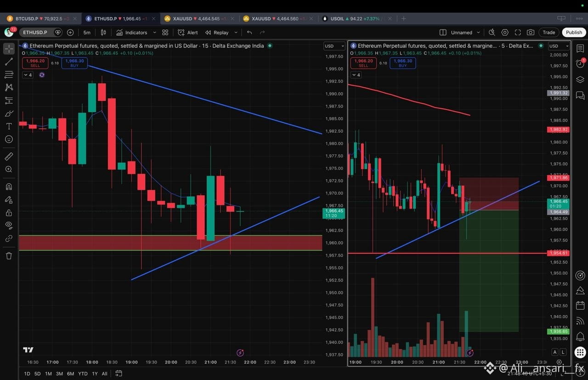Switch to the second XAUUSD tab
The image size is (588, 380).
(279, 19)
